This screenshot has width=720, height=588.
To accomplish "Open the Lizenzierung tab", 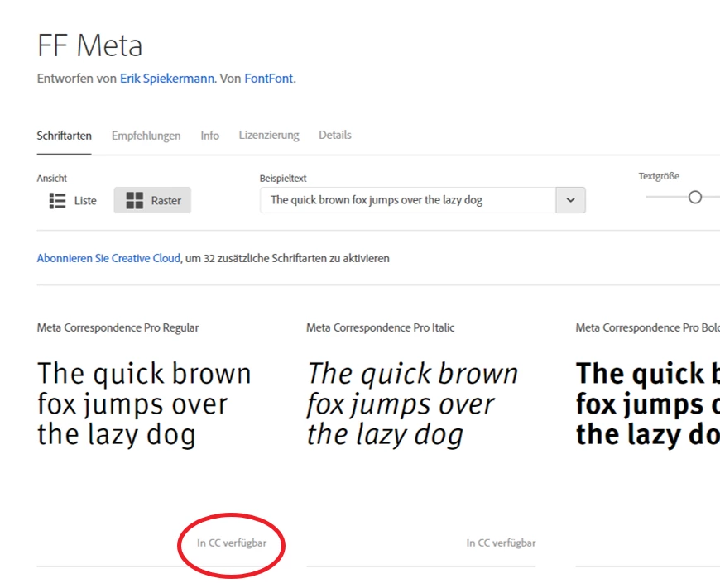I will (x=269, y=136).
